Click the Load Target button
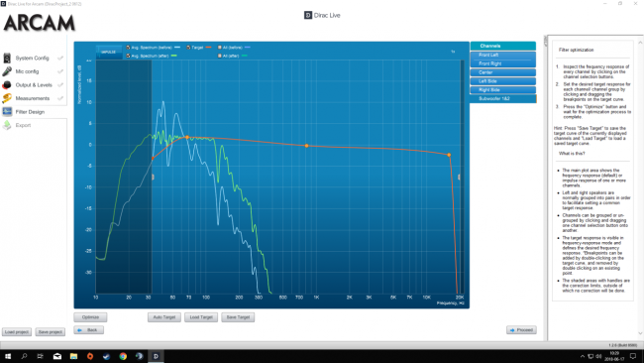Image resolution: width=644 pixels, height=363 pixels. 201,317
